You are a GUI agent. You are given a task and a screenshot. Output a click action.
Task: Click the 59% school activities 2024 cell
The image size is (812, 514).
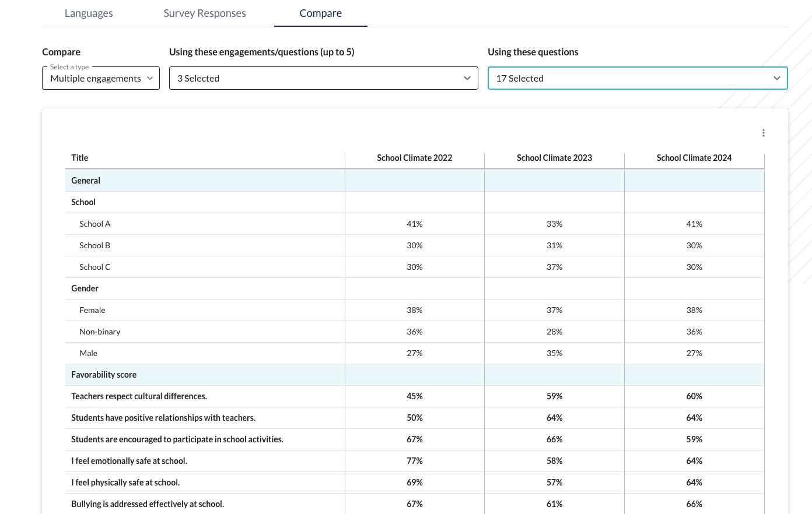[694, 439]
